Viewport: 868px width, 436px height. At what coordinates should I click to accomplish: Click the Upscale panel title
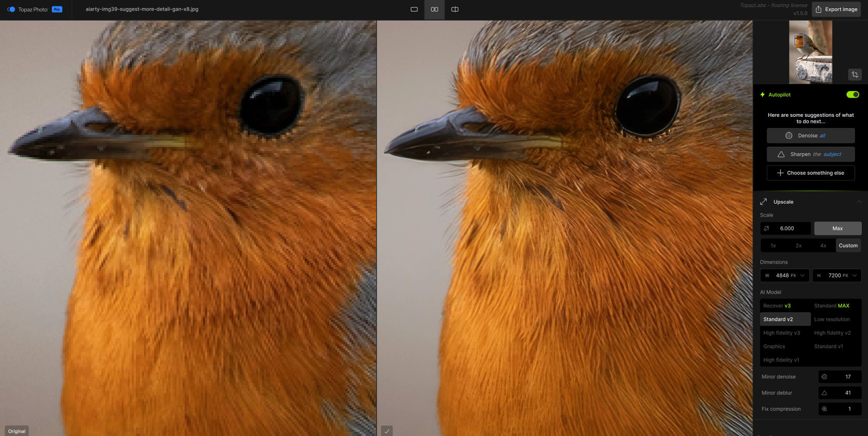pyautogui.click(x=783, y=202)
